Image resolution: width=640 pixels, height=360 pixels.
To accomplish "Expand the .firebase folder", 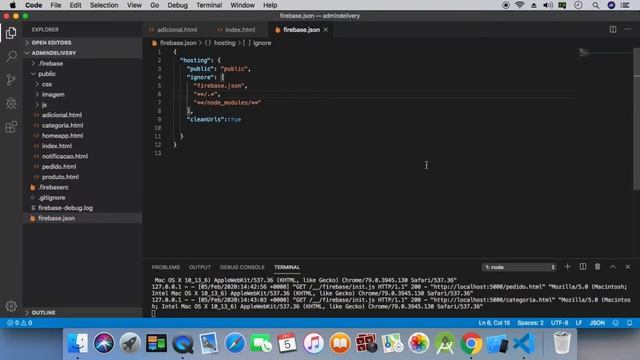I will pos(51,64).
